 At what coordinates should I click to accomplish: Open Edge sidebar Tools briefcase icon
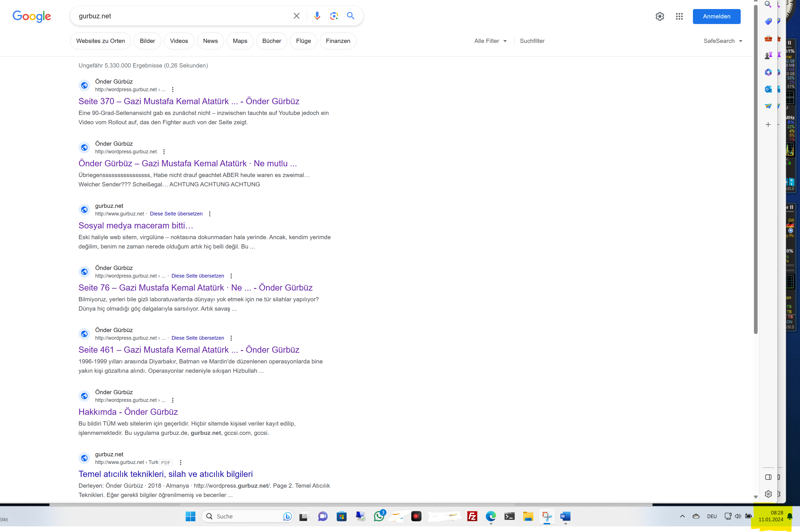tap(768, 38)
